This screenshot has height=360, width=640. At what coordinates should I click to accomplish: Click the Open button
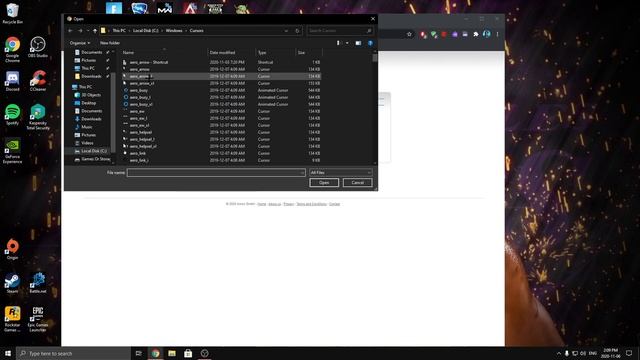pyautogui.click(x=324, y=182)
